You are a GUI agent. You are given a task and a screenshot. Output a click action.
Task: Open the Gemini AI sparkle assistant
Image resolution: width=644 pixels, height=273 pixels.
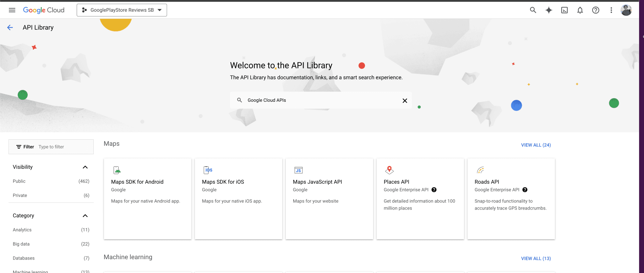click(x=549, y=10)
